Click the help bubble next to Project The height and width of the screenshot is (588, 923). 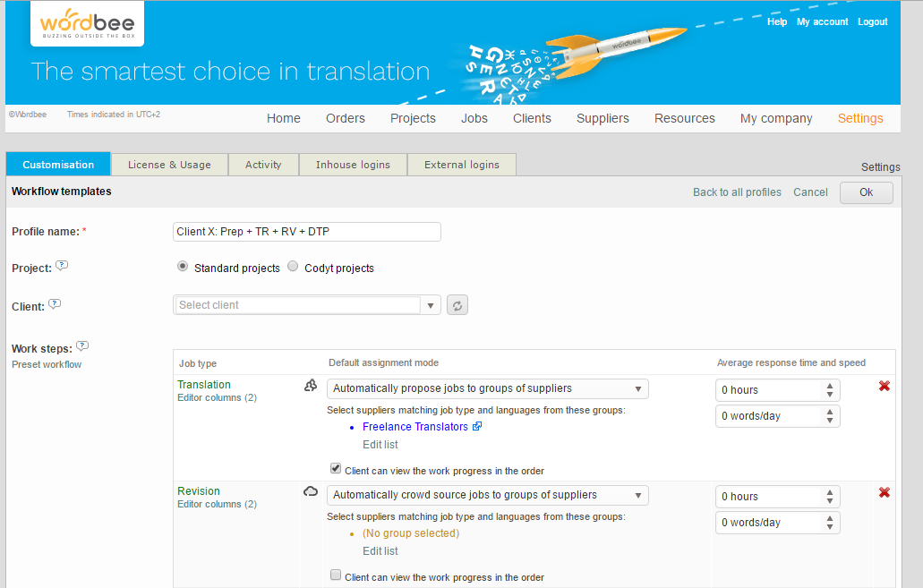click(x=61, y=266)
